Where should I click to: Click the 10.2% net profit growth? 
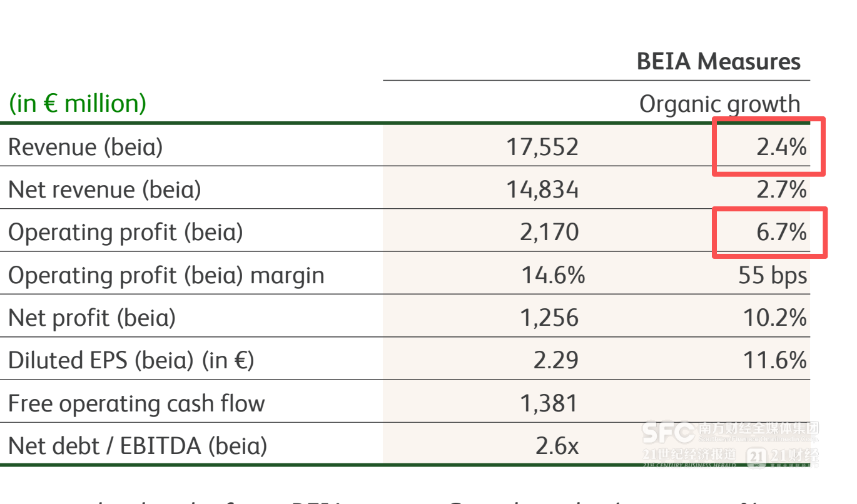[x=775, y=318]
